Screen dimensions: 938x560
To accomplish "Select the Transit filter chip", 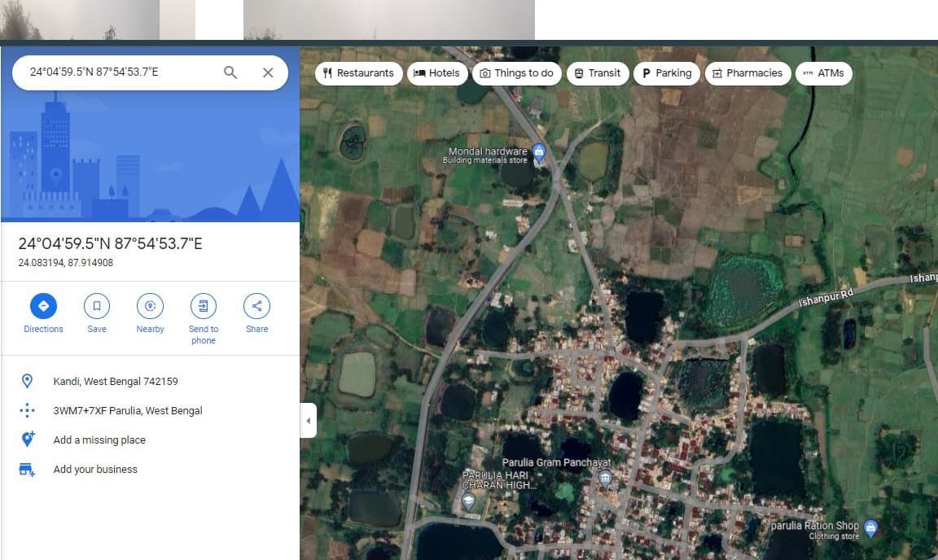I will pos(598,73).
